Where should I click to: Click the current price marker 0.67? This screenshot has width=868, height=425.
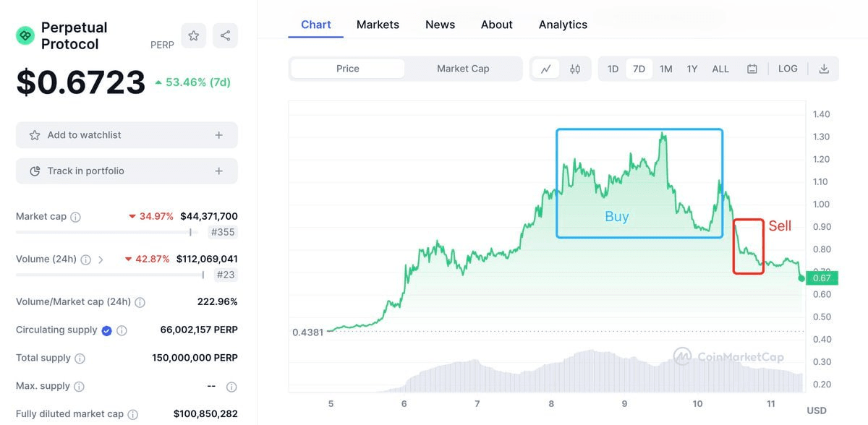[822, 278]
